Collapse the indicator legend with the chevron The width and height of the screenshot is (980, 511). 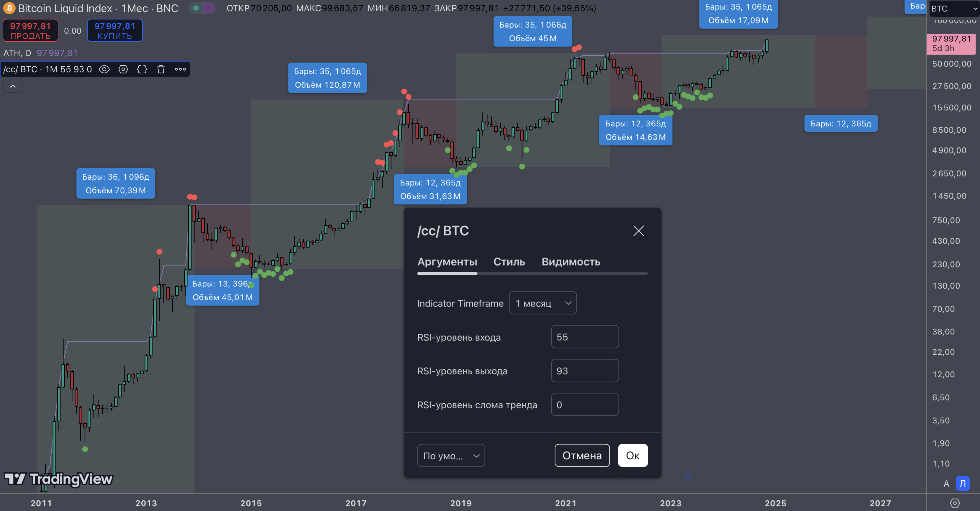pos(13,86)
